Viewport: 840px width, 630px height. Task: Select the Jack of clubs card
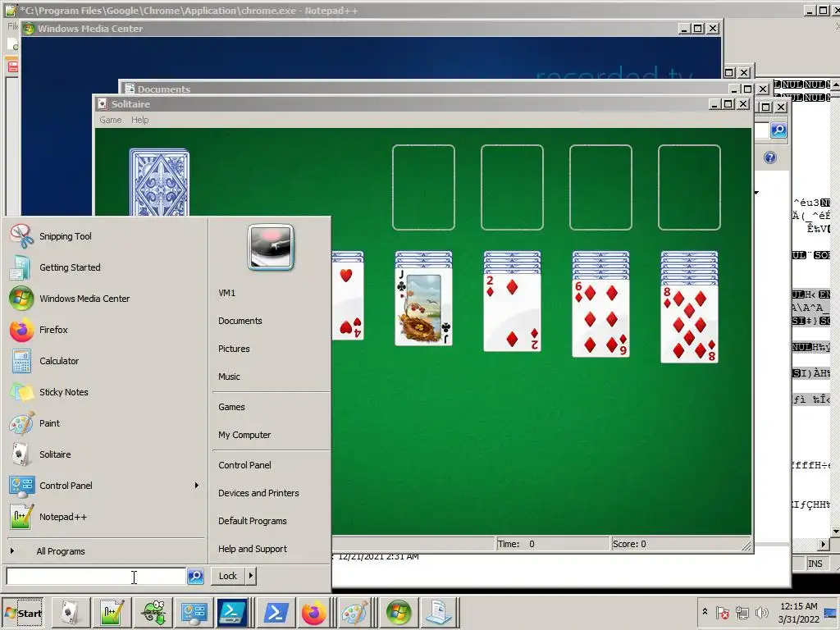coord(423,307)
